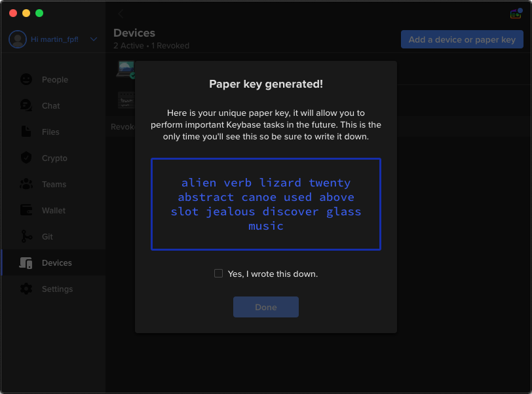Select the People menu label
This screenshot has height=394, width=532.
coord(55,79)
